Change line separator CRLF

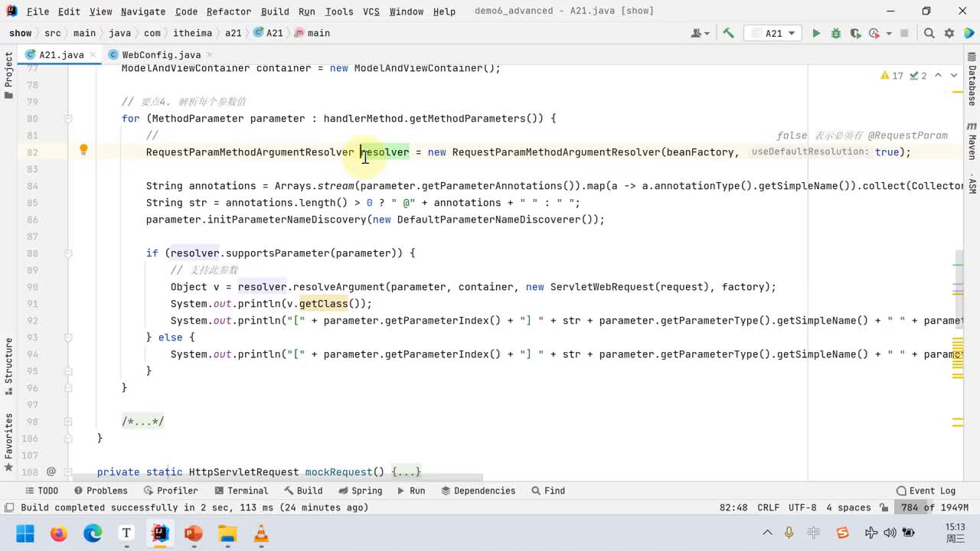pyautogui.click(x=768, y=507)
